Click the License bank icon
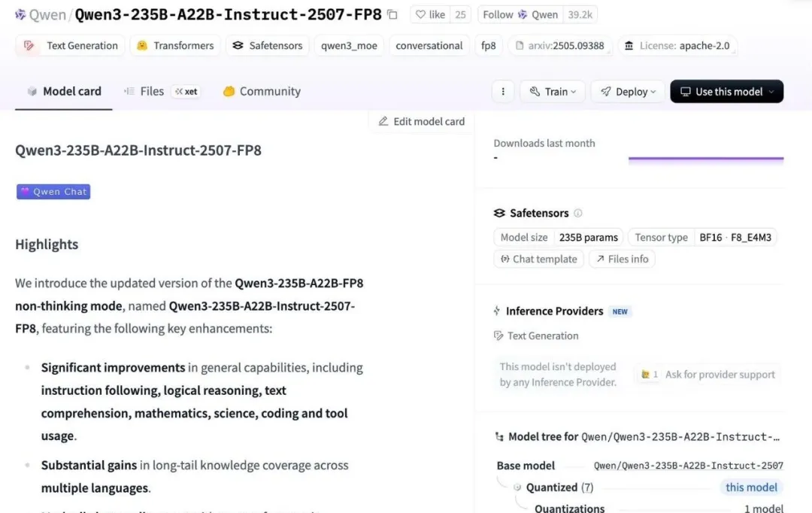 (x=629, y=46)
